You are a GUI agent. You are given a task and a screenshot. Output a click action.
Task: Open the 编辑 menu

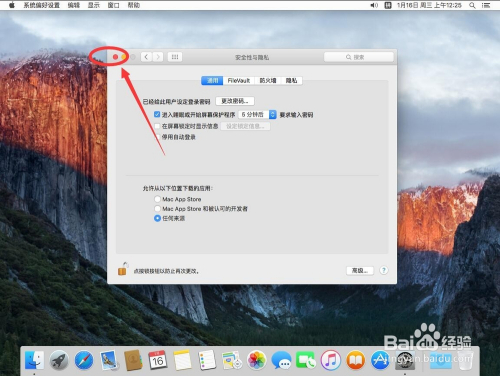tap(74, 5)
